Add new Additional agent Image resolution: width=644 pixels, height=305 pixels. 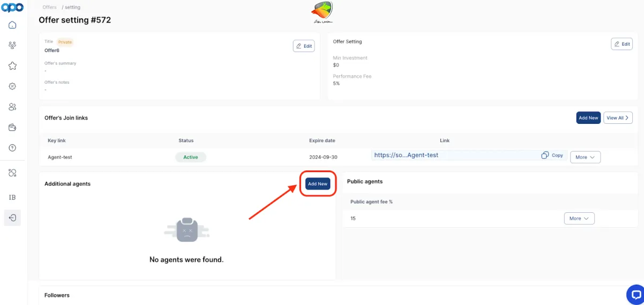tap(318, 184)
